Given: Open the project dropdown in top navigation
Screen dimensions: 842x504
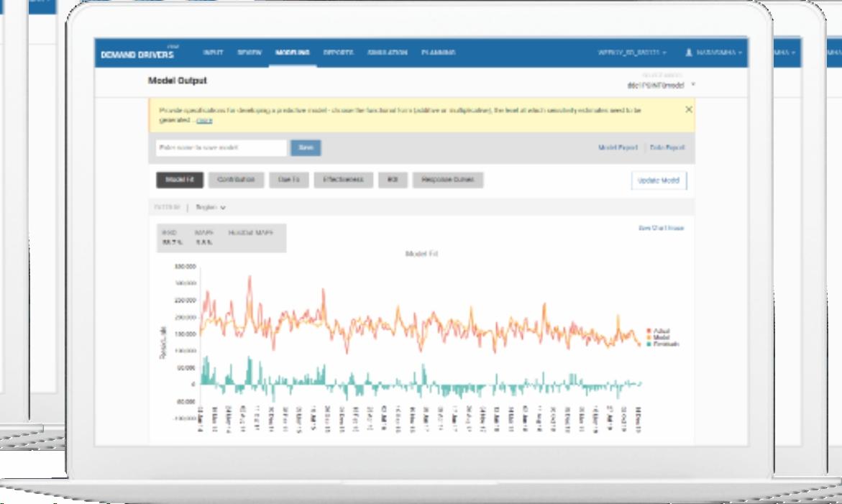Looking at the screenshot, I should click(632, 52).
